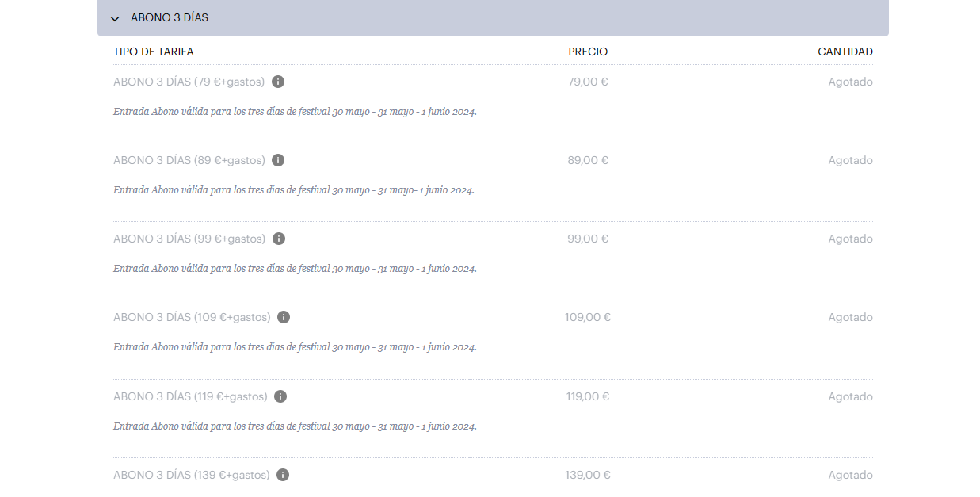Image resolution: width=980 pixels, height=497 pixels.
Task: Collapse the ABONO 3 DÍAS section chevron
Action: (x=115, y=18)
